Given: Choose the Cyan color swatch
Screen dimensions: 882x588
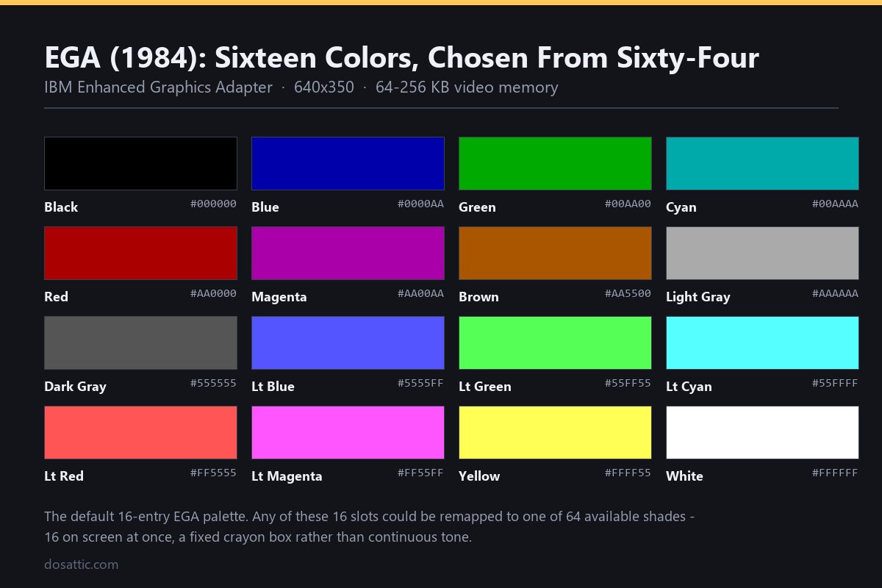Looking at the screenshot, I should click(x=762, y=163).
